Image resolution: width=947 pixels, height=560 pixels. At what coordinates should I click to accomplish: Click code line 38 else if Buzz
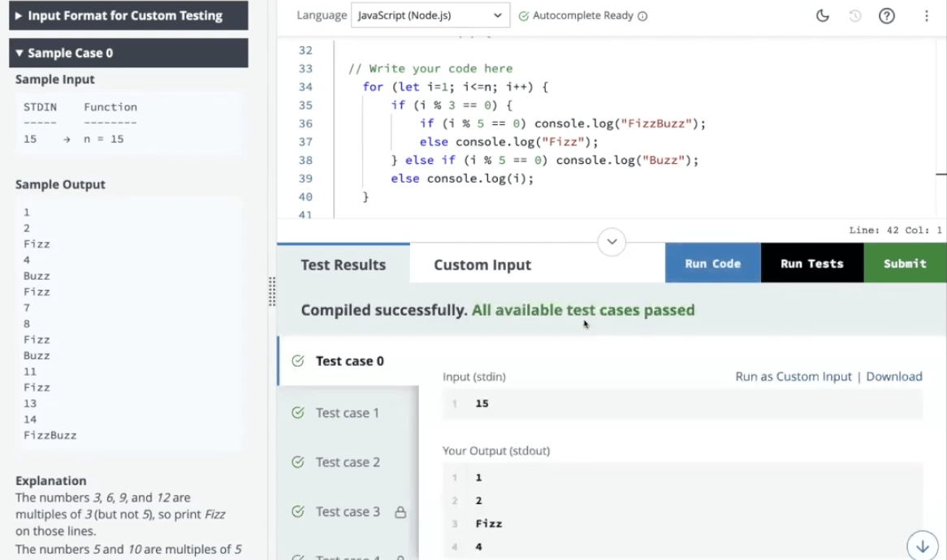tap(545, 161)
